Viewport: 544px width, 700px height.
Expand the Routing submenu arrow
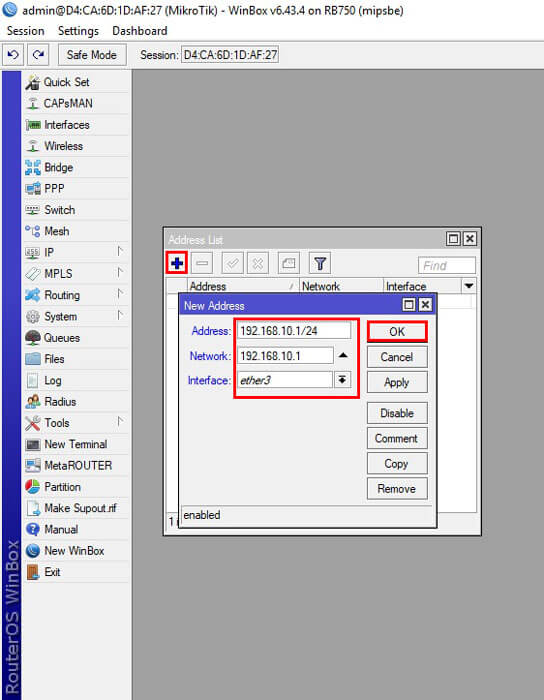(x=120, y=294)
